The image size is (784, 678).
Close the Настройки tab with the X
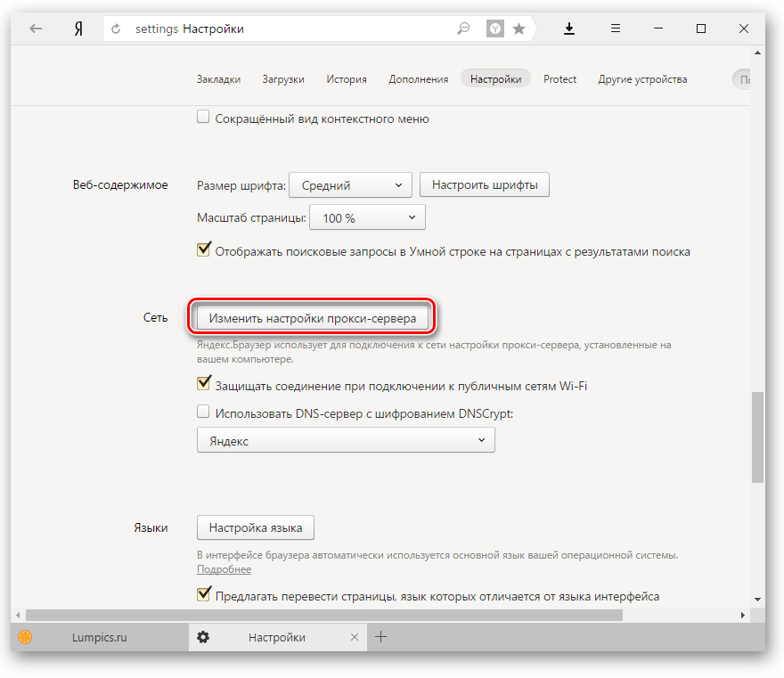point(355,637)
